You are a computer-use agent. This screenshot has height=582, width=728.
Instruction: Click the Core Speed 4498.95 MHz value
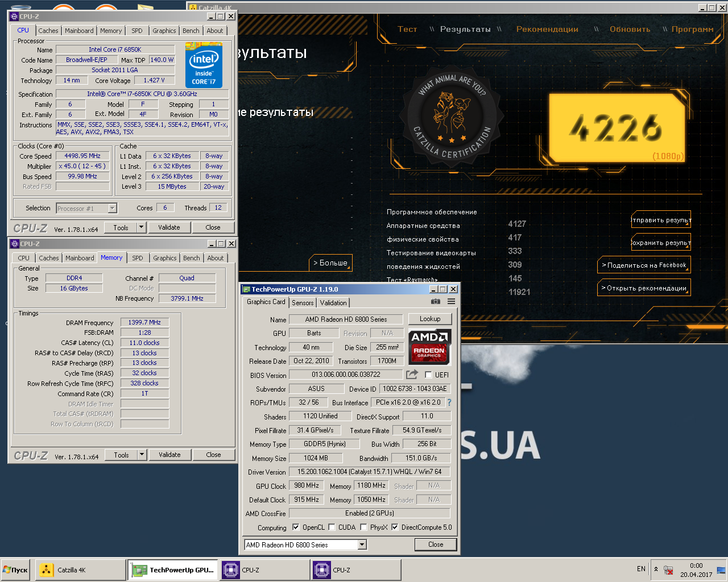click(82, 156)
